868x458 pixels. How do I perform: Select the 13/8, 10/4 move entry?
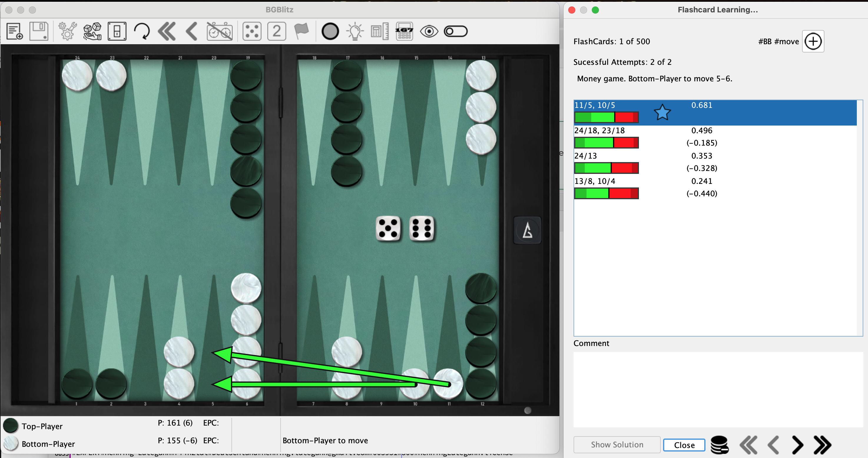[x=594, y=182]
